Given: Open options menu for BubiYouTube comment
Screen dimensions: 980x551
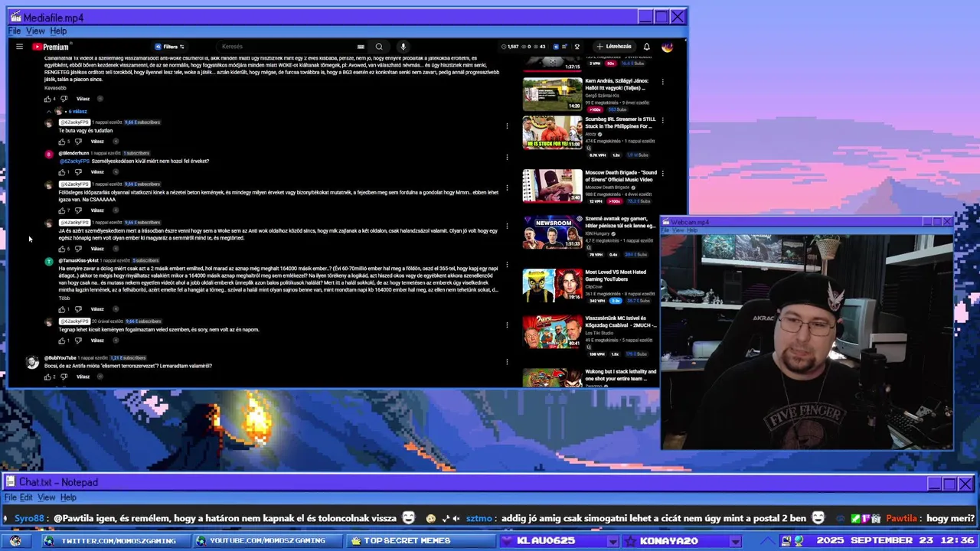Looking at the screenshot, I should [507, 362].
